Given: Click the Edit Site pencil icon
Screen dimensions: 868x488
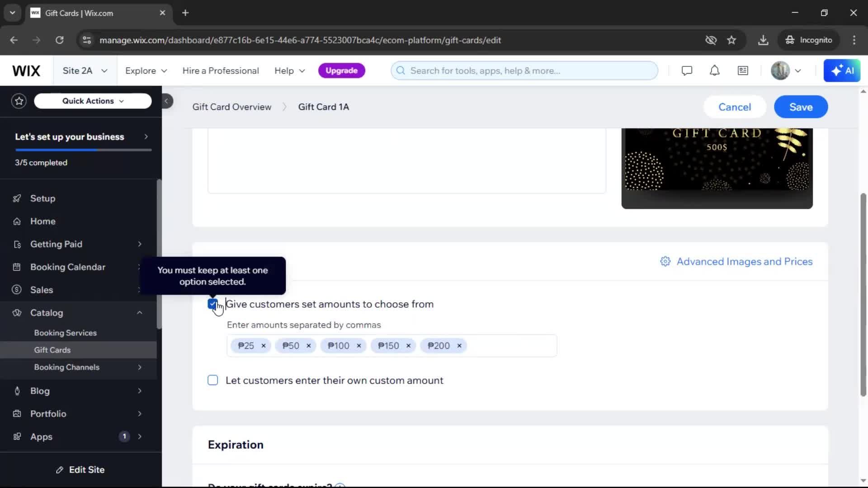Looking at the screenshot, I should tap(60, 470).
